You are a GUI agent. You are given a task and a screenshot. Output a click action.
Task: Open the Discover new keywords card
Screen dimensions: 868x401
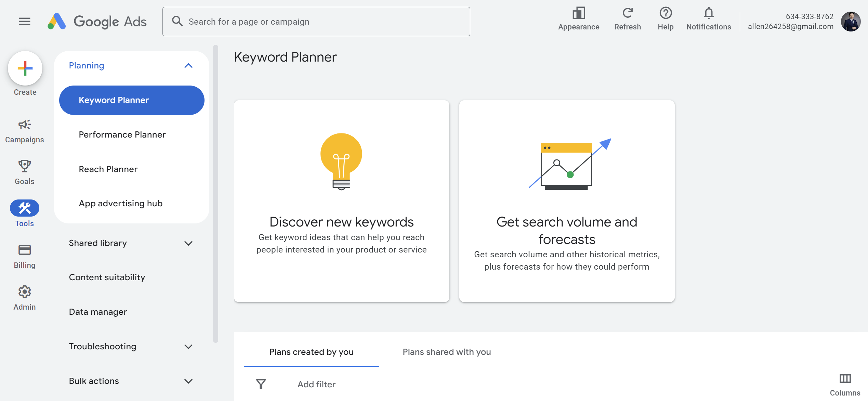pos(342,201)
